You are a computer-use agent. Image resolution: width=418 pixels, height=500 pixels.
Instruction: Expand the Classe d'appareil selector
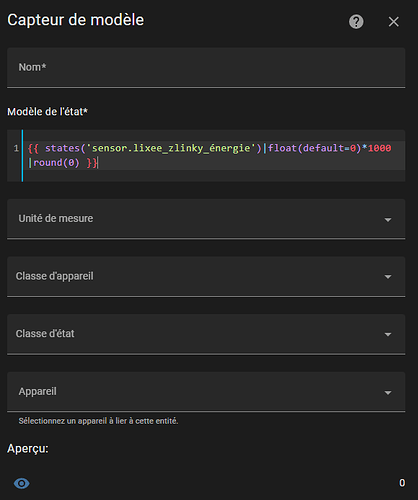[x=206, y=276]
